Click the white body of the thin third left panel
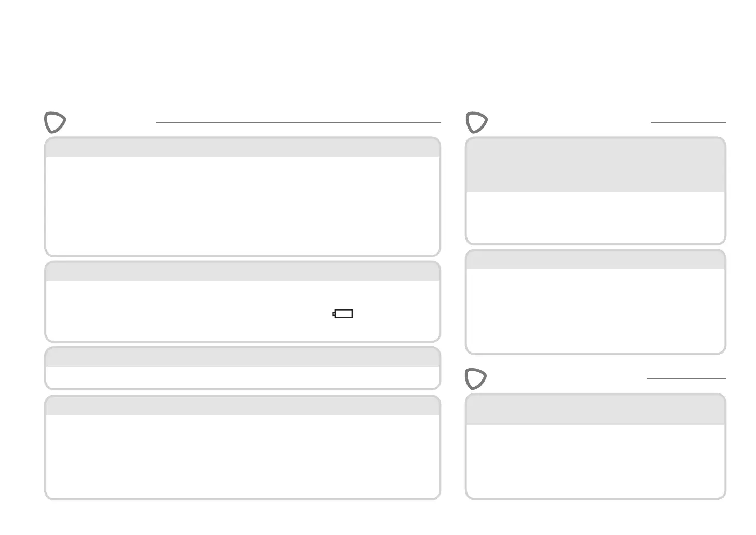 (x=242, y=377)
